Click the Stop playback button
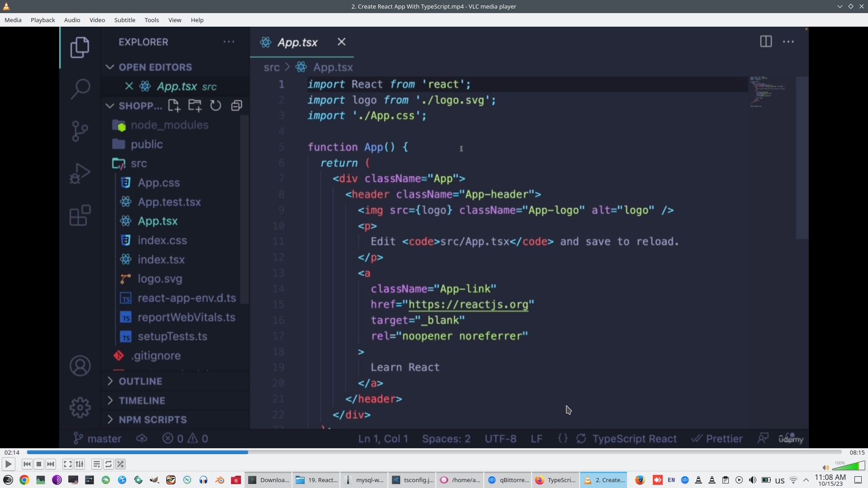This screenshot has width=868, height=488. 39,464
